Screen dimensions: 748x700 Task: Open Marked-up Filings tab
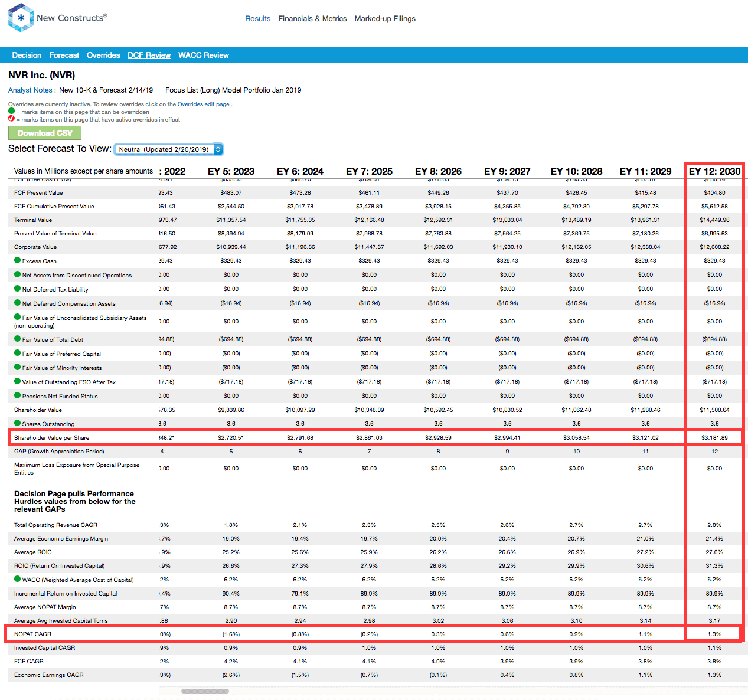point(385,19)
